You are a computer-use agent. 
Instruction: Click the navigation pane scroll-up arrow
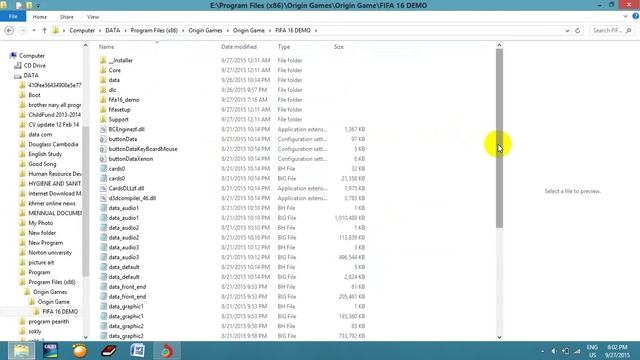[x=85, y=45]
